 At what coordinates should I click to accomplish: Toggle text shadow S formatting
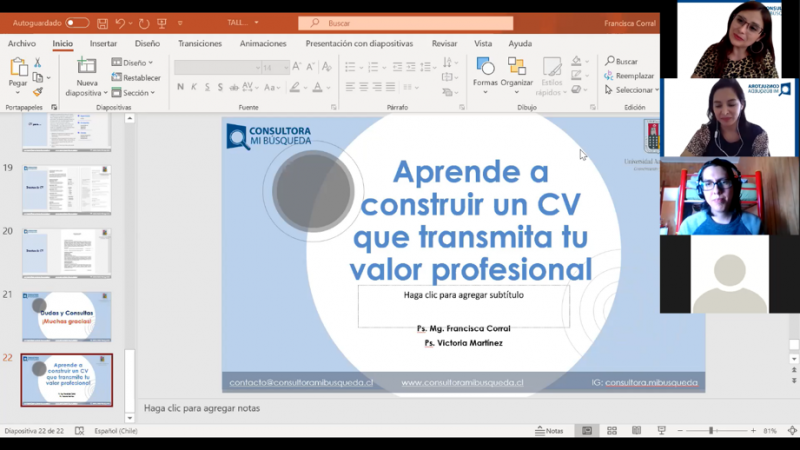pos(220,87)
